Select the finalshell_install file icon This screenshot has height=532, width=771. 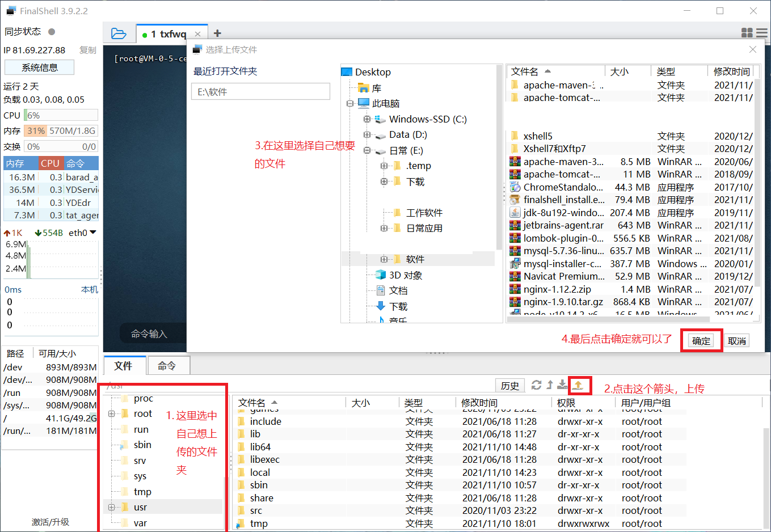pyautogui.click(x=515, y=200)
